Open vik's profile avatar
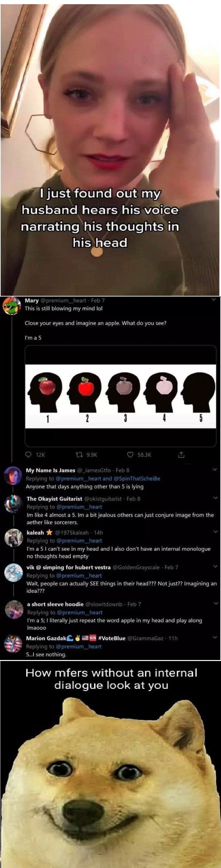The image size is (221, 868). [x=13, y=572]
